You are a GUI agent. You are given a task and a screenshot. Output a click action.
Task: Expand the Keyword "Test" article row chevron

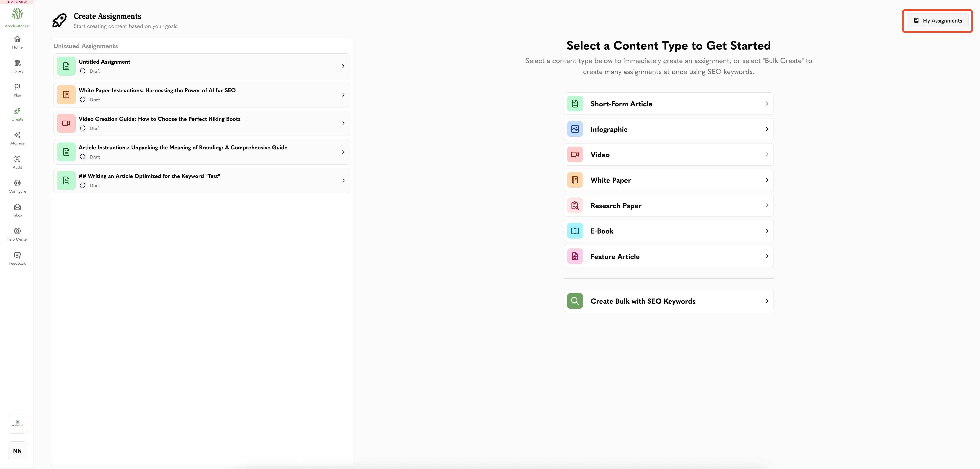tap(343, 180)
